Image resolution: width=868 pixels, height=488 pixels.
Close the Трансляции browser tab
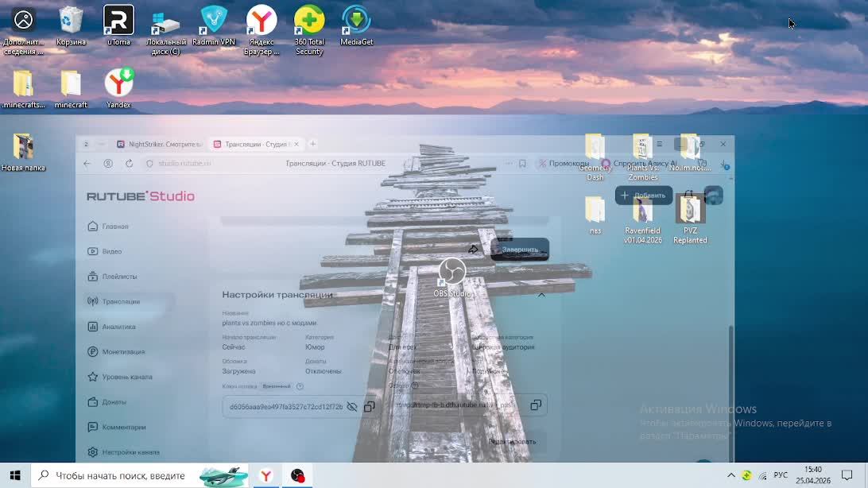coord(296,144)
